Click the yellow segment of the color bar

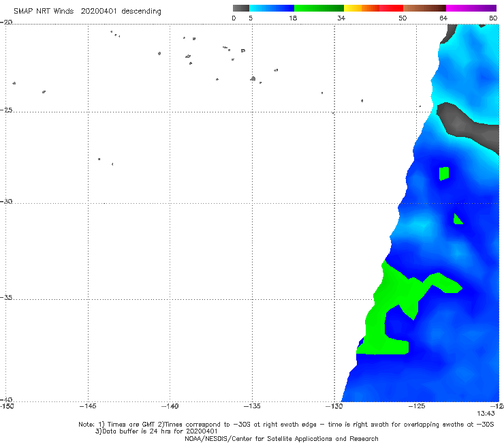point(353,8)
